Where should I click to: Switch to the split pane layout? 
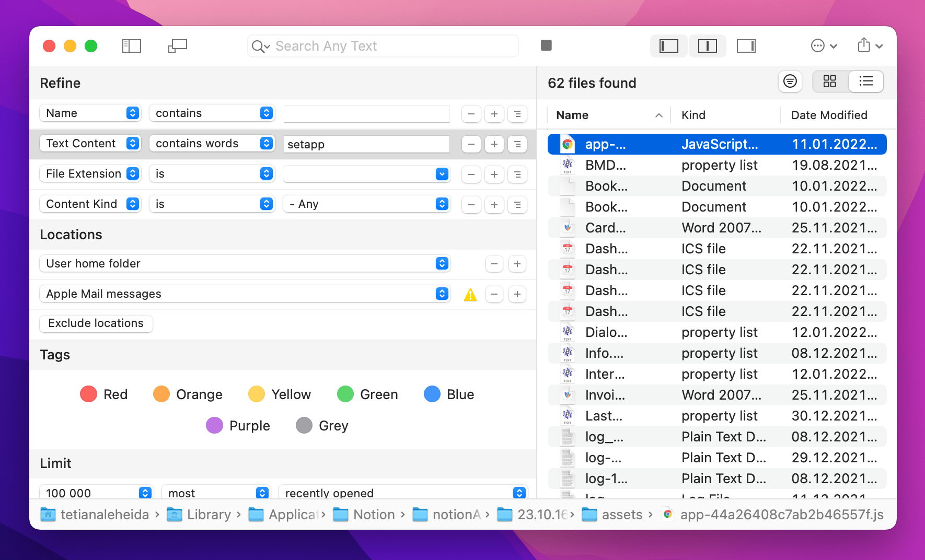coord(708,46)
